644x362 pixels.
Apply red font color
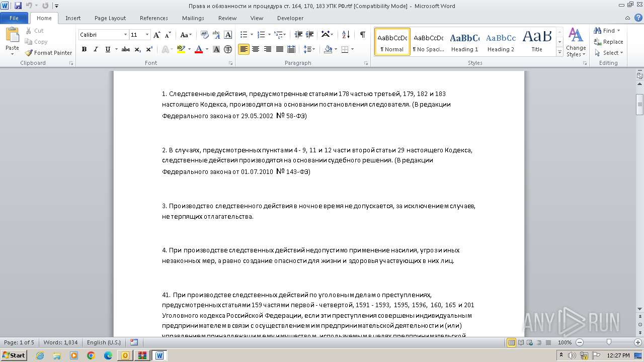click(x=198, y=49)
